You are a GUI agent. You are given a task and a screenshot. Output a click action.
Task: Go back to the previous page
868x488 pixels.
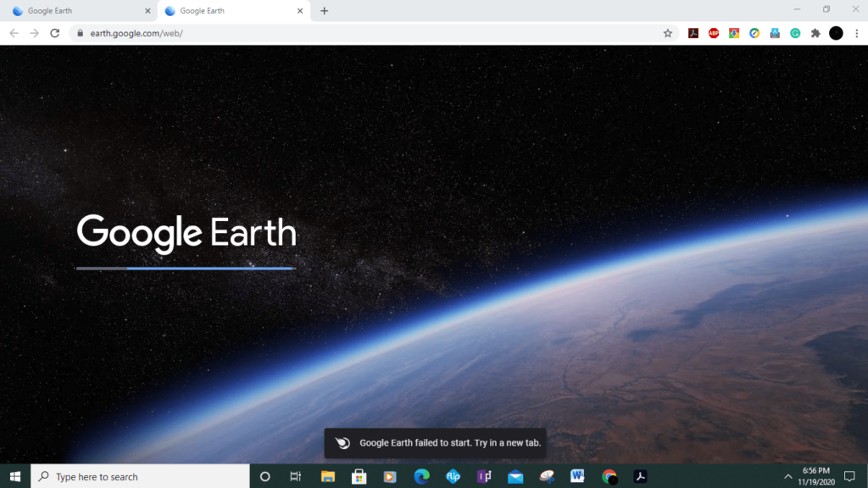pos(14,33)
